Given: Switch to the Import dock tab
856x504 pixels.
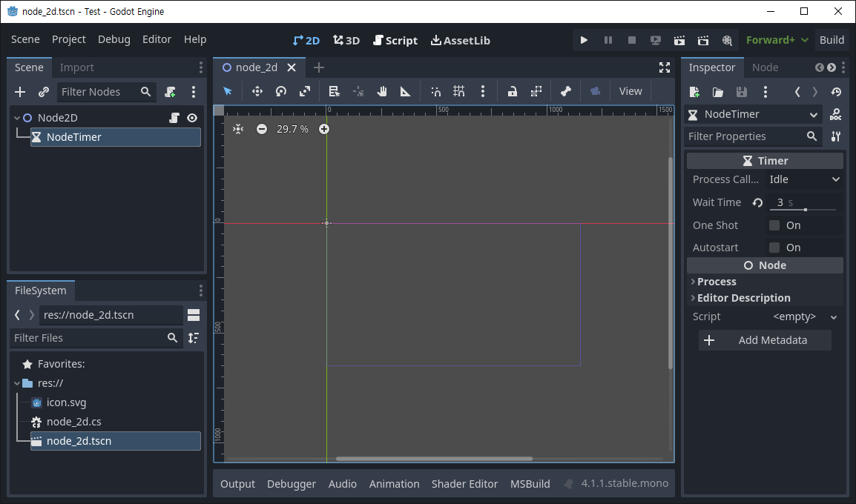Looking at the screenshot, I should tap(77, 67).
